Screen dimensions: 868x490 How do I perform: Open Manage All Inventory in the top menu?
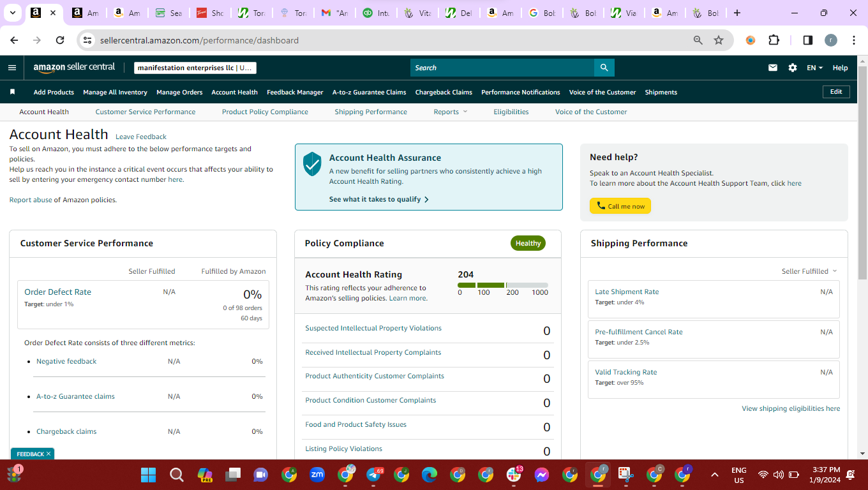point(115,92)
